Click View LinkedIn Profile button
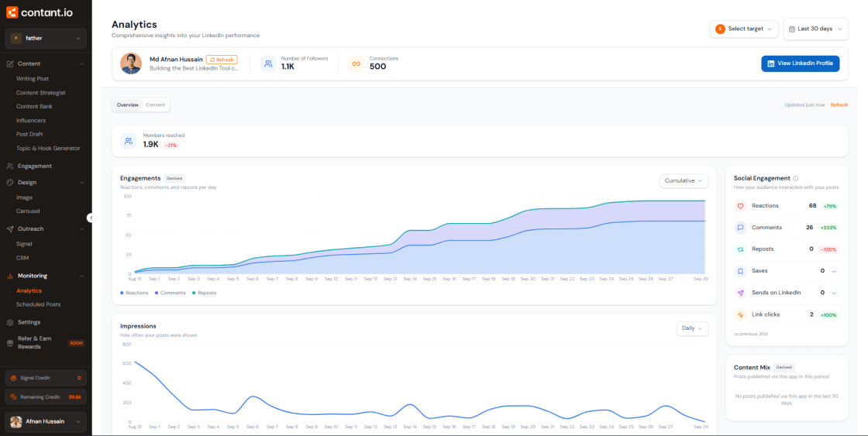 pos(801,64)
